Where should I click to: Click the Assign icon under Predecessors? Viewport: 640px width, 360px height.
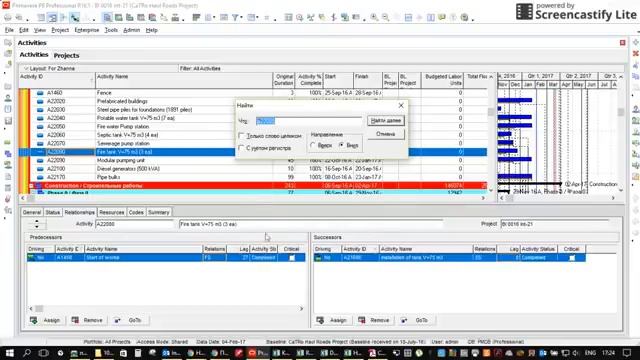point(34,320)
